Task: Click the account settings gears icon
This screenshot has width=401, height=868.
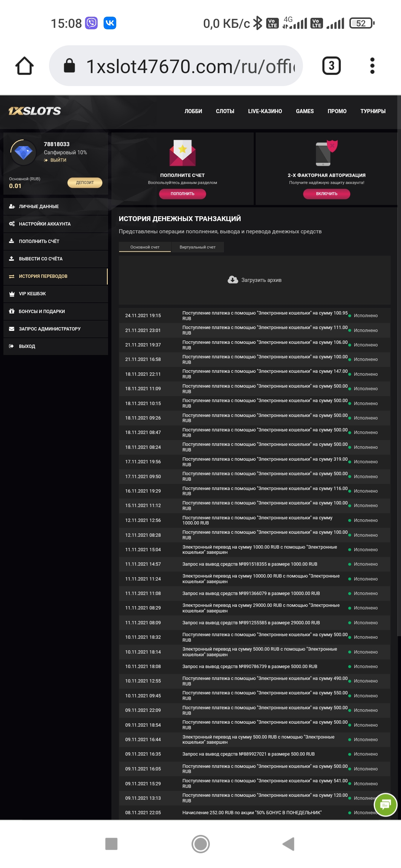Action: 12,224
